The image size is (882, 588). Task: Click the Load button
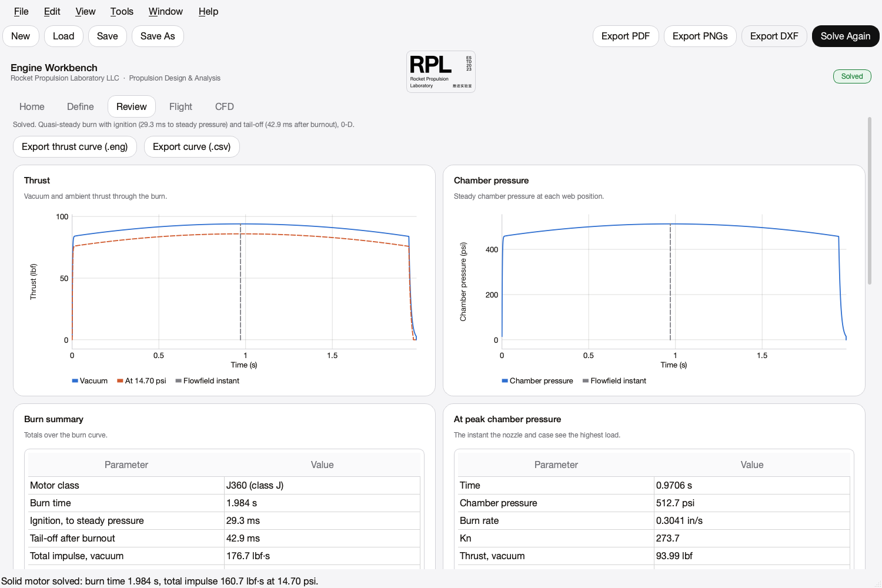coord(64,36)
